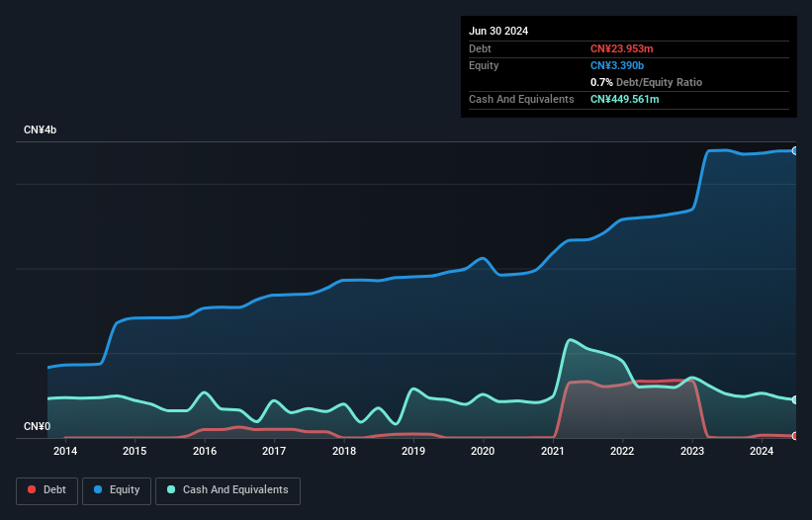Toggle the Debt series legend button
The height and width of the screenshot is (520, 812).
(46, 490)
